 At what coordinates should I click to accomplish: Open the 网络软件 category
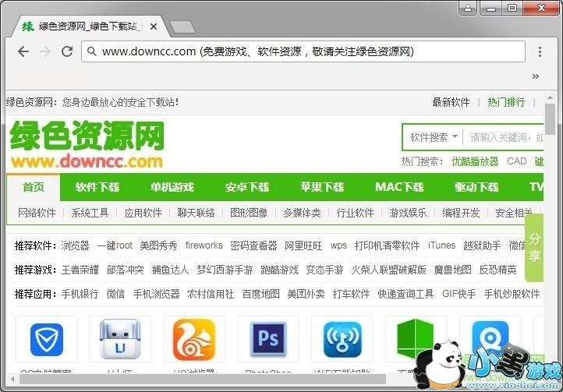point(37,213)
